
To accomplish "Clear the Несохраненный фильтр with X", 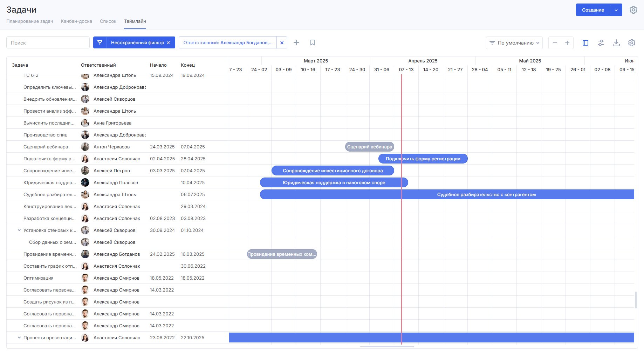I will click(169, 43).
